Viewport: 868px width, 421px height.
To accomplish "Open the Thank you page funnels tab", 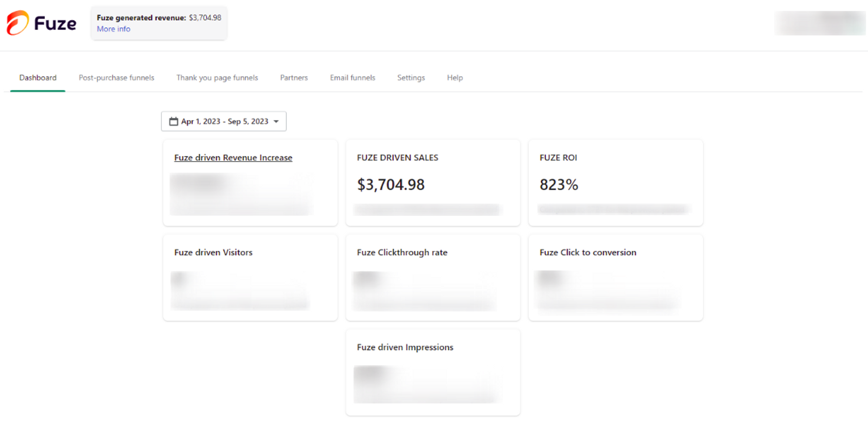I will click(x=217, y=78).
